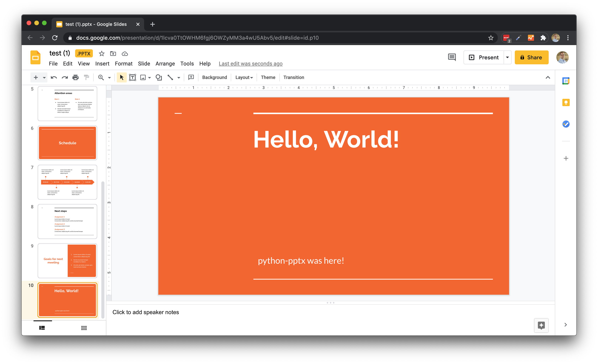Click the Paint format tool
Screen dimensions: 598x364
coord(86,77)
